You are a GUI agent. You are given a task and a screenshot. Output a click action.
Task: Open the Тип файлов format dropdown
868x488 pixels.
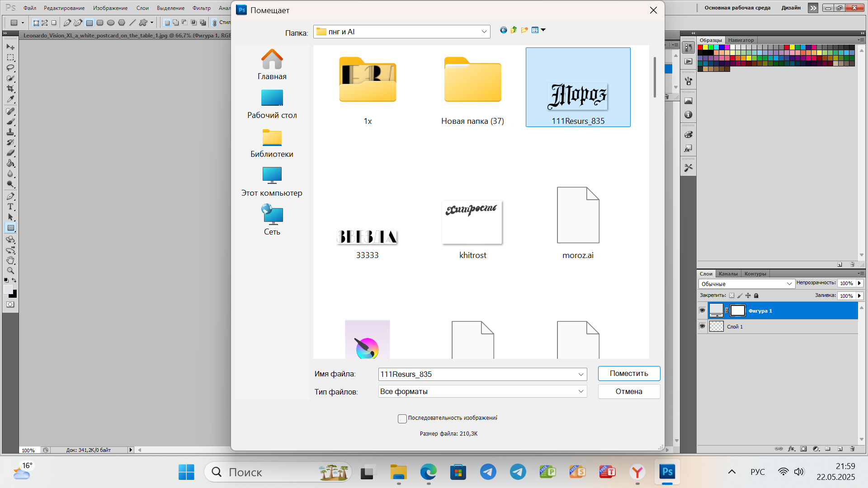(581, 391)
